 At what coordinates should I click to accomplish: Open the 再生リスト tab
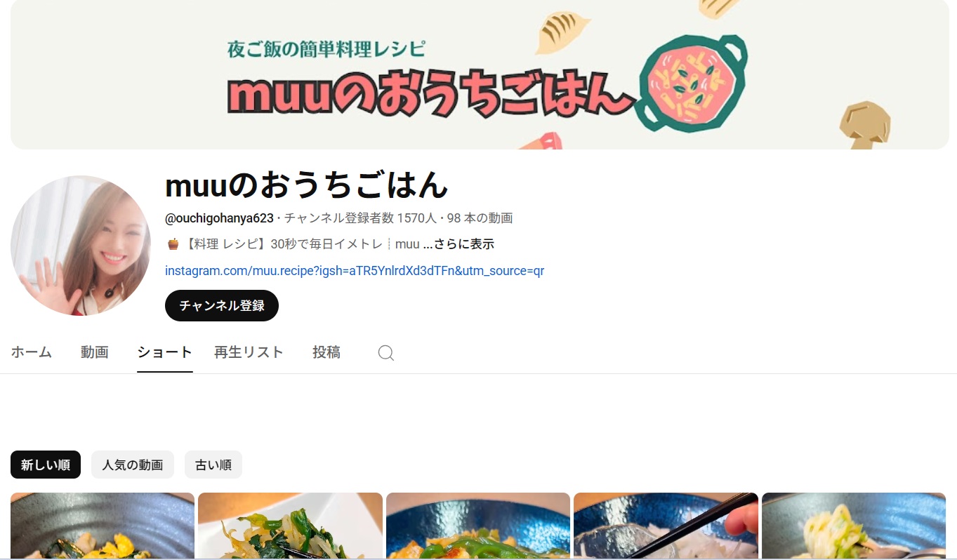[x=249, y=352]
